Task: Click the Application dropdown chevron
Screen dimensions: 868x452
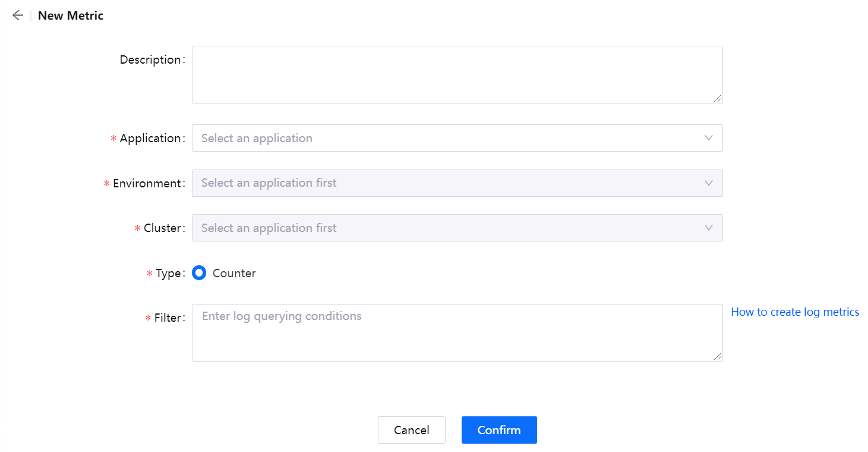Action: click(x=708, y=138)
